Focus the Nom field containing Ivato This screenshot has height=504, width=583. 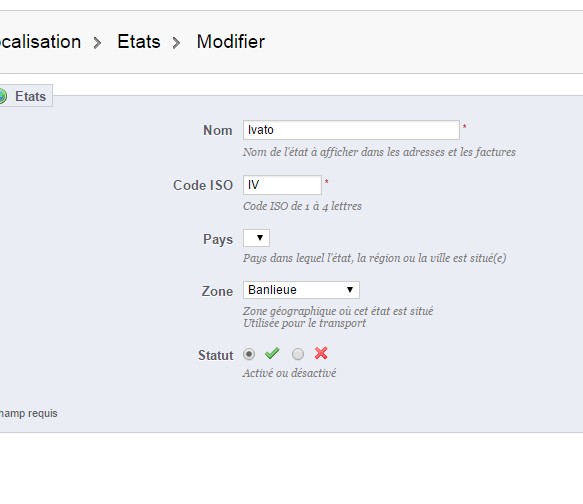351,130
